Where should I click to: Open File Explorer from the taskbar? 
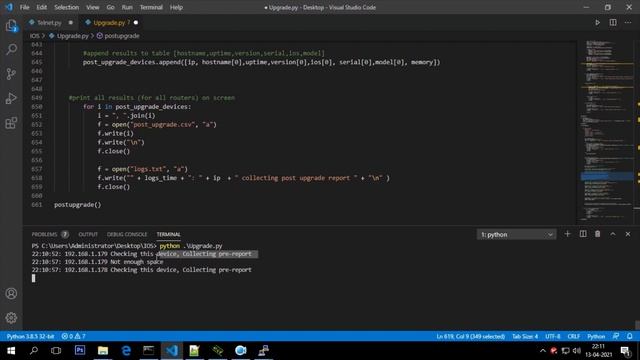click(x=103, y=351)
